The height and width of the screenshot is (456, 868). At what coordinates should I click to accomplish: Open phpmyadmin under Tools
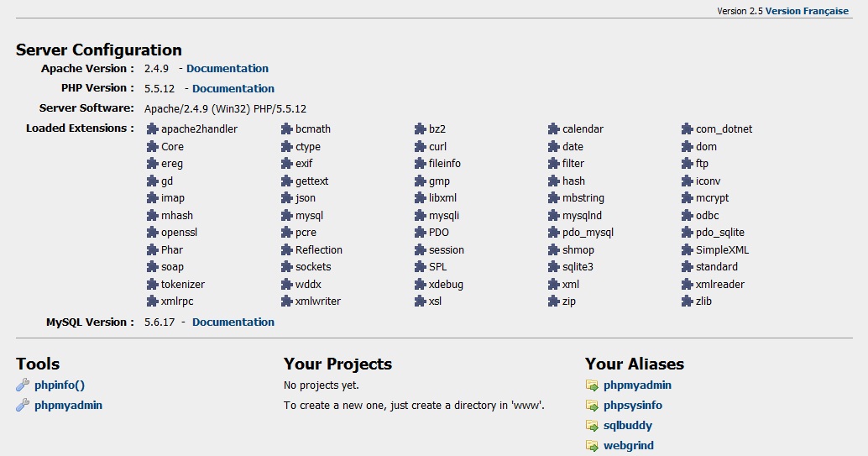pos(69,406)
